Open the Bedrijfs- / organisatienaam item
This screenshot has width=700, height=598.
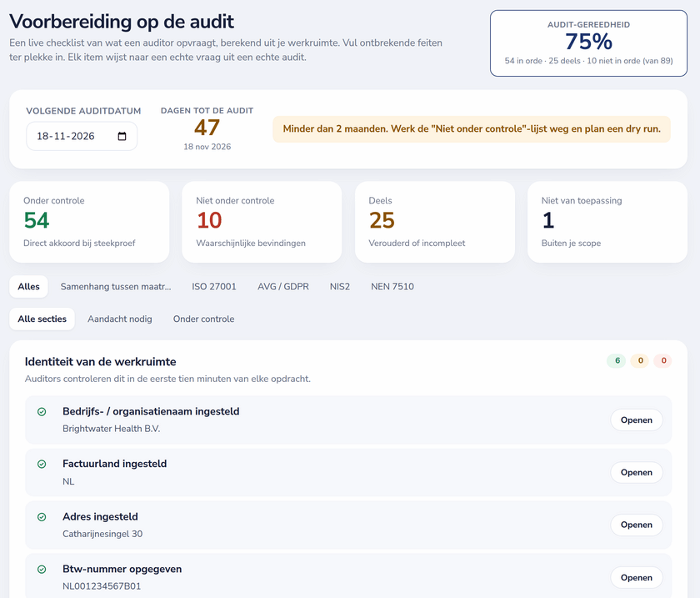tap(636, 420)
